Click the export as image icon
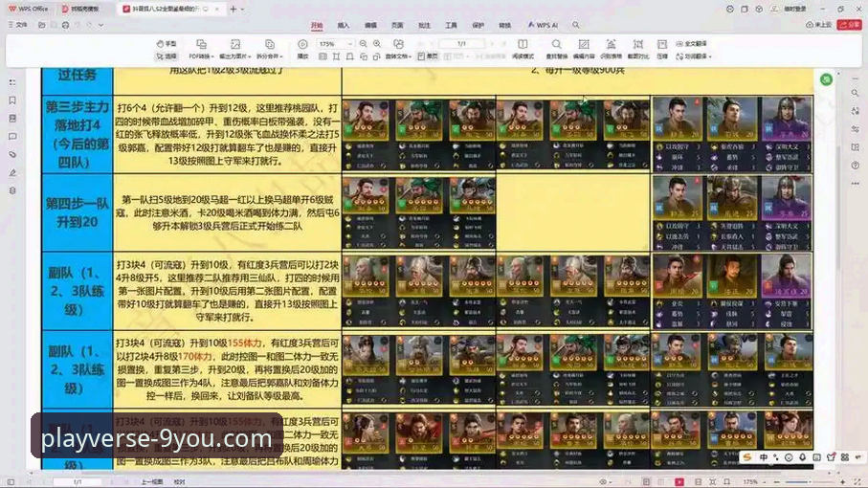The image size is (868, 488). pos(235,44)
